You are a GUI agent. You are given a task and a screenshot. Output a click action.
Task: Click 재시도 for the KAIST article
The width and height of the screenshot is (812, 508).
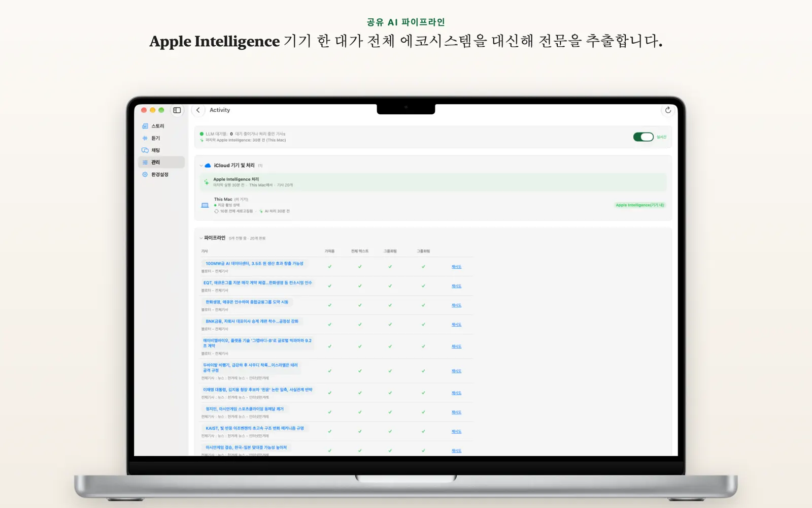(x=456, y=431)
